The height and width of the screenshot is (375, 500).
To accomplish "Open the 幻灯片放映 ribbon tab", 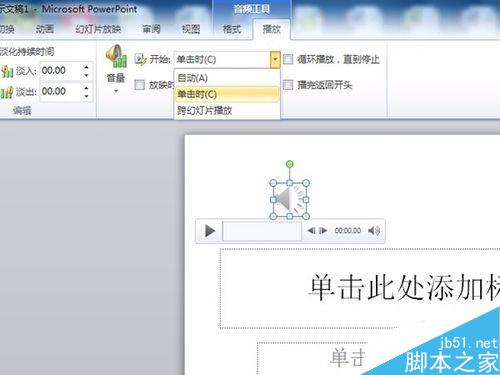I will click(x=98, y=29).
